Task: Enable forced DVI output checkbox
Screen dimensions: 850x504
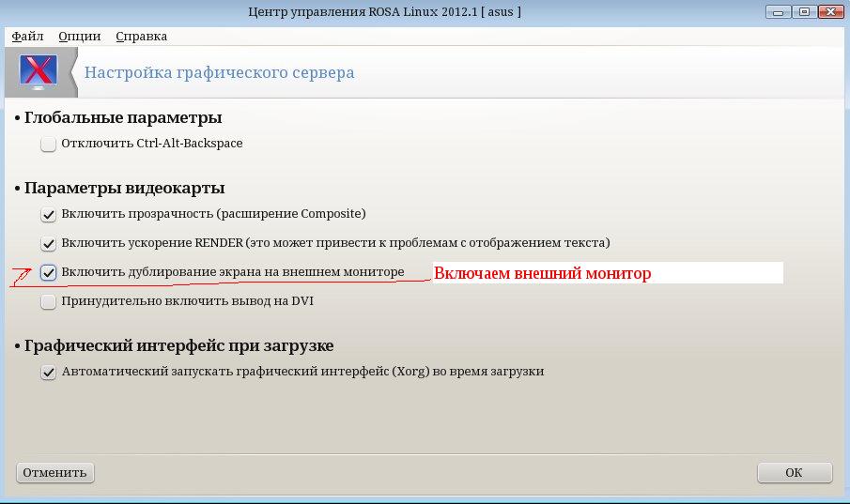Action: [x=48, y=302]
